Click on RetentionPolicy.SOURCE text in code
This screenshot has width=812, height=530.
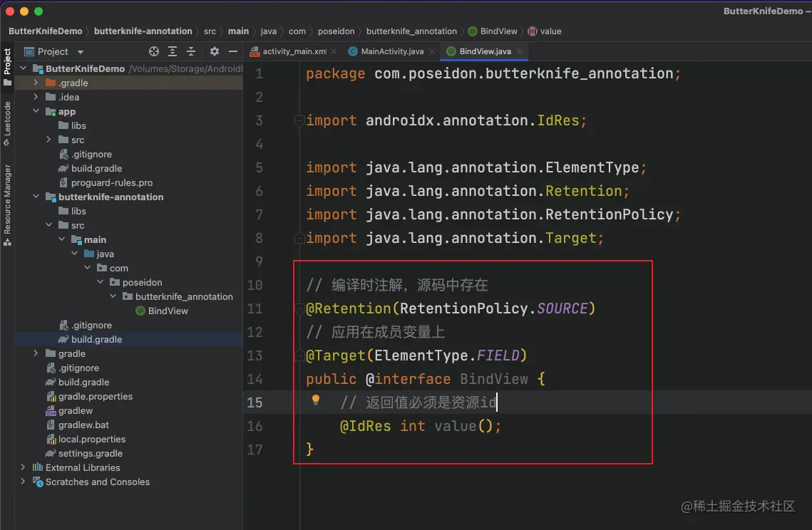[x=494, y=308]
